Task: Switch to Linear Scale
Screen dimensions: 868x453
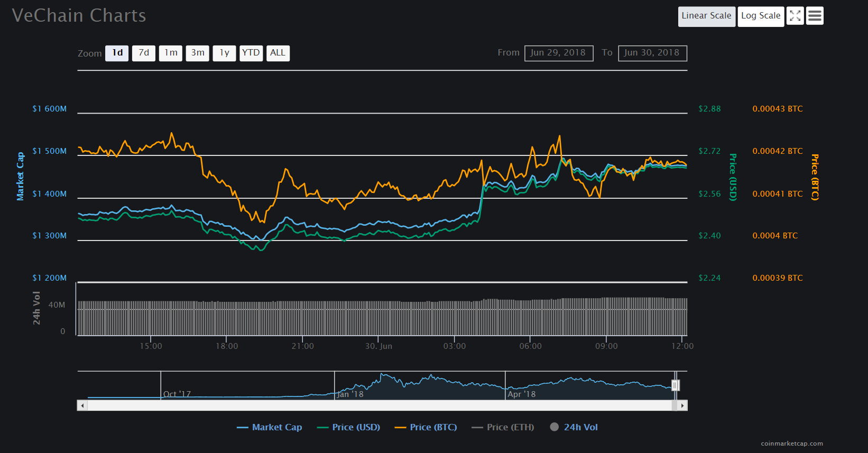Action: coord(707,16)
